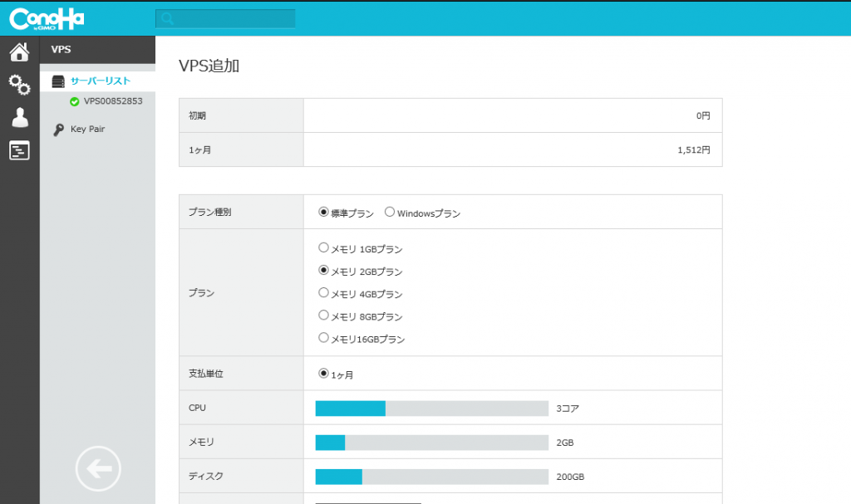Click the ConoHa logo

47,19
